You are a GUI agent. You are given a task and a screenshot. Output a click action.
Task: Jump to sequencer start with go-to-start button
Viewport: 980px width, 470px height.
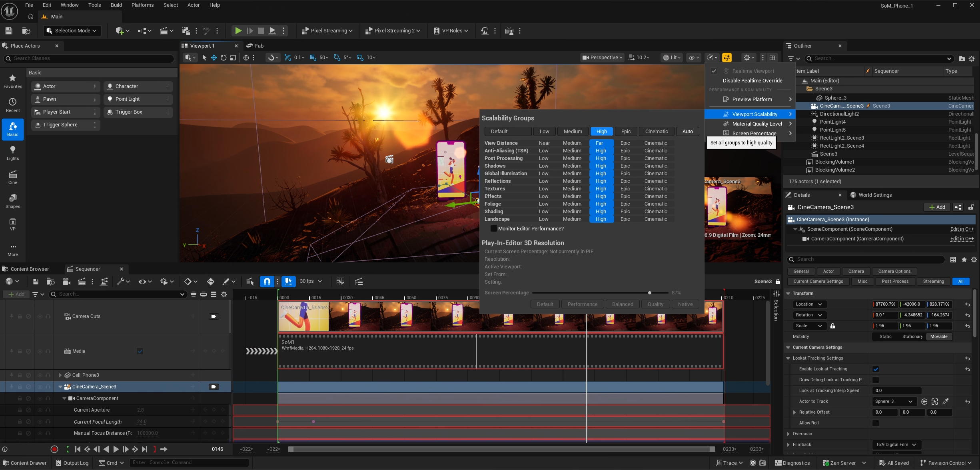pyautogui.click(x=78, y=449)
